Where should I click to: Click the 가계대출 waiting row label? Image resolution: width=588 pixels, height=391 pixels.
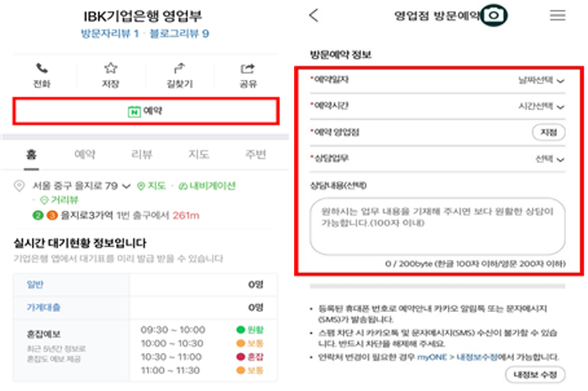click(43, 308)
